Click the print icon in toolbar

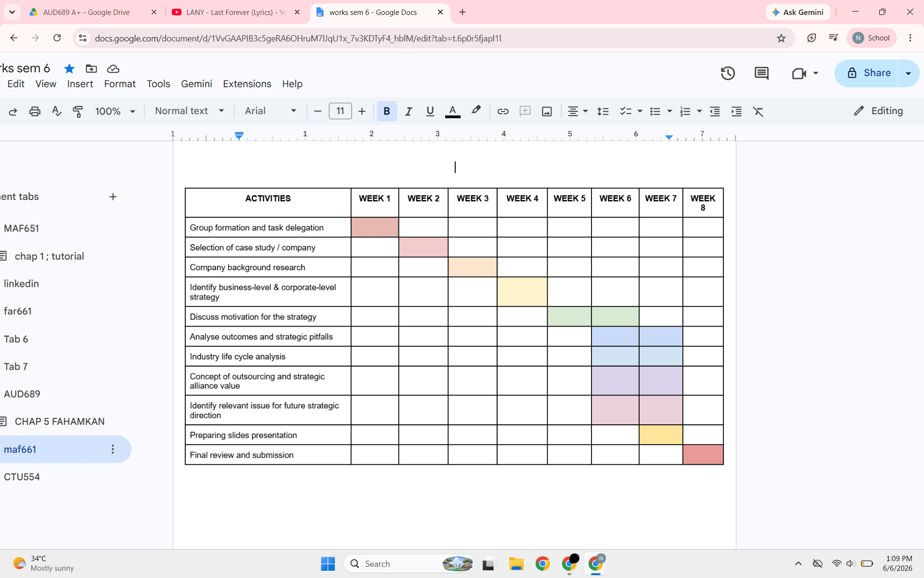point(35,111)
